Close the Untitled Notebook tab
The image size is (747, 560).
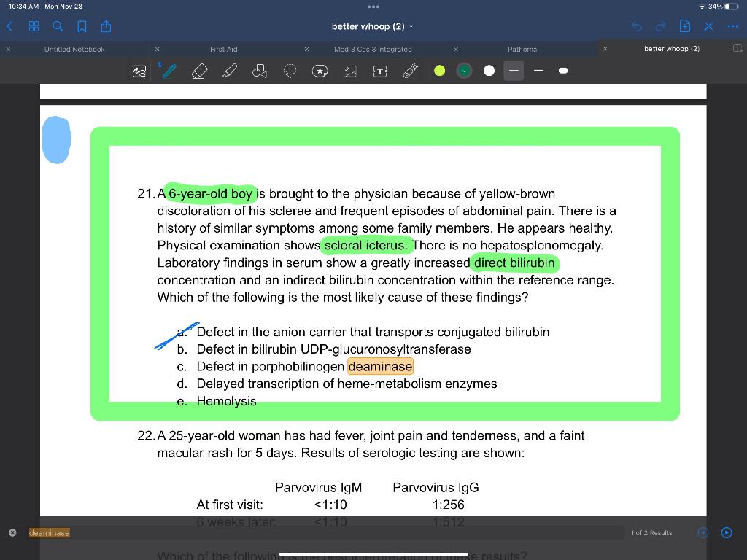pos(8,49)
